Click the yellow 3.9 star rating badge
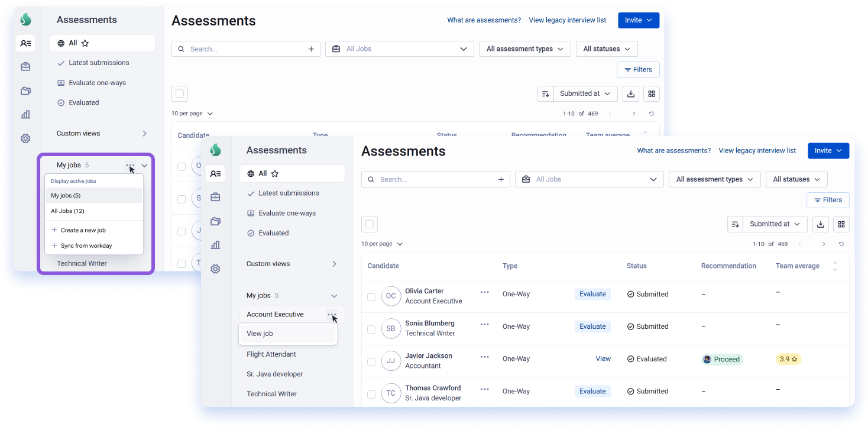 pyautogui.click(x=788, y=359)
